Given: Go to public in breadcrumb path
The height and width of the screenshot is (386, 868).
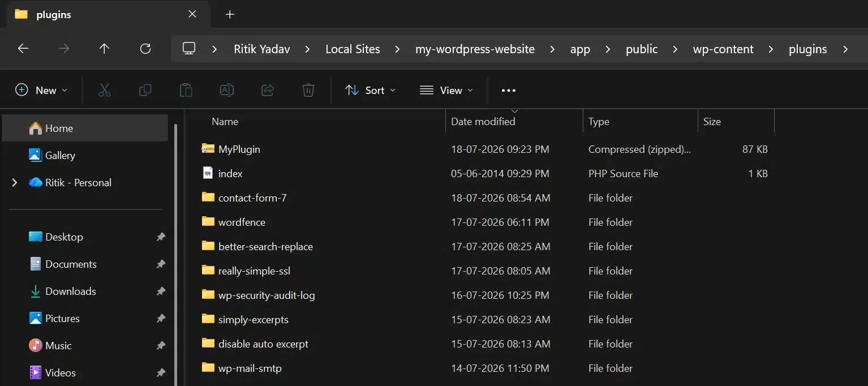Looking at the screenshot, I should [642, 49].
